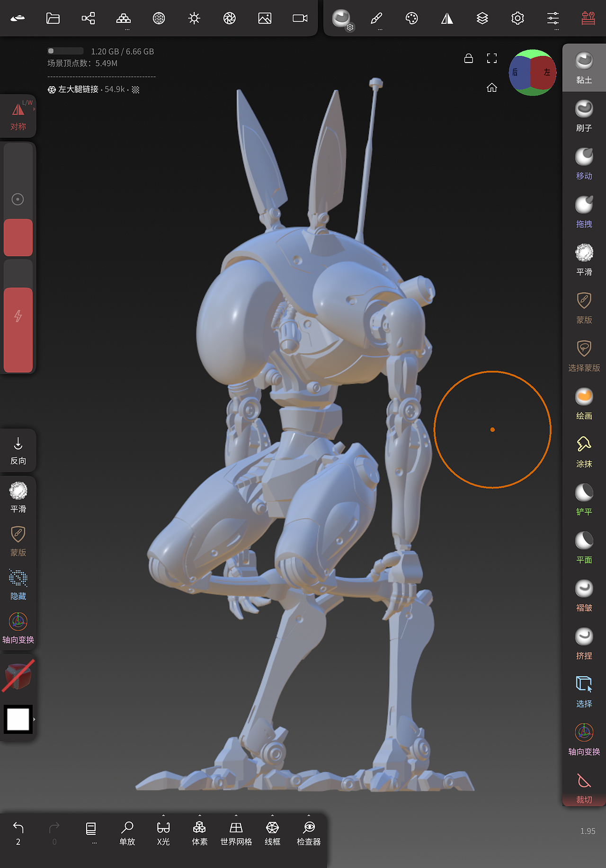
Task: Select the 移动 move tool
Action: point(584,164)
